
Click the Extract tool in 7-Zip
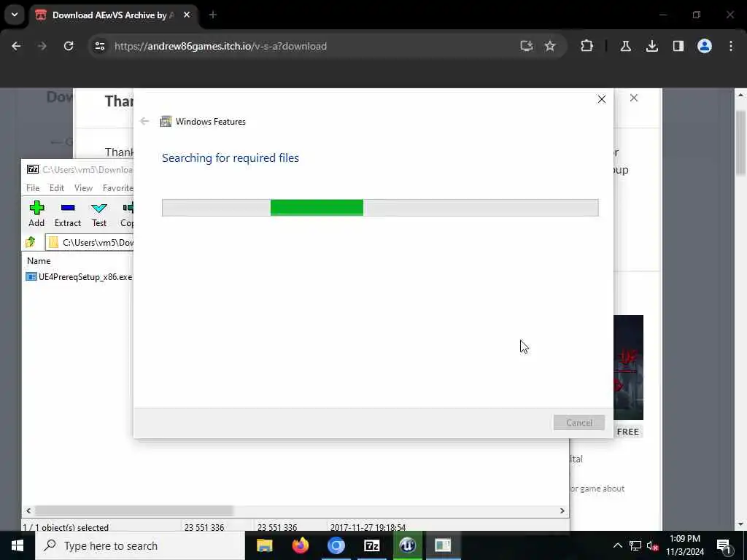tap(68, 214)
